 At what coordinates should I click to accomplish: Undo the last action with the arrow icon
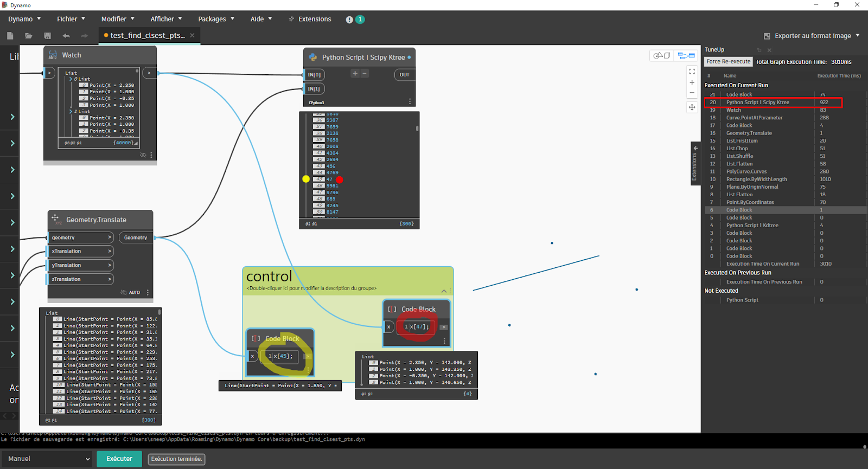click(66, 36)
